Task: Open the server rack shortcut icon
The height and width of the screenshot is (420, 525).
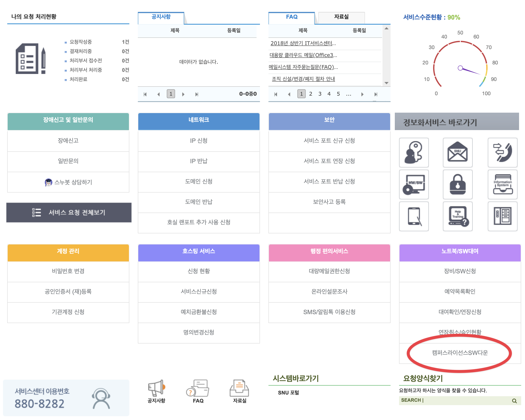Action: click(x=502, y=216)
